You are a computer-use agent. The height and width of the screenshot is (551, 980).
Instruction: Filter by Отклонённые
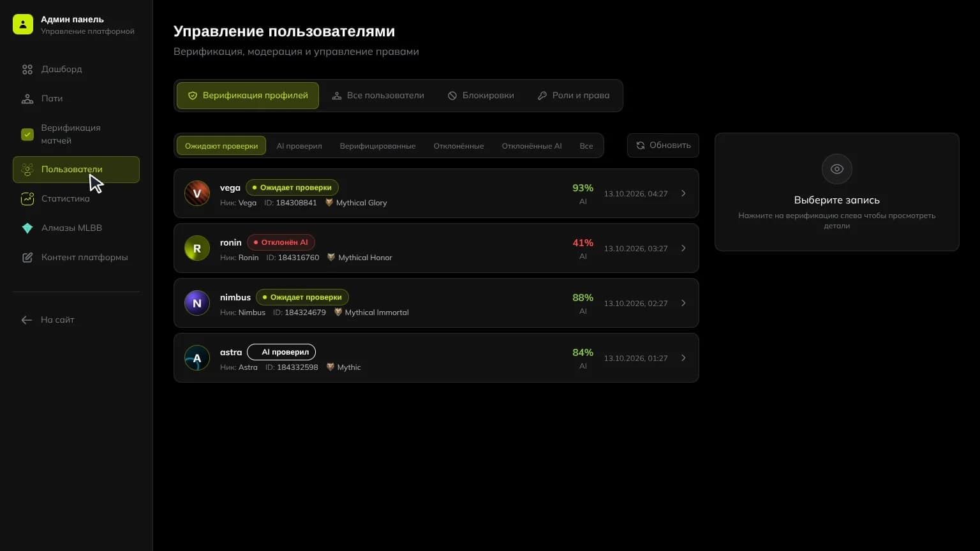tap(459, 145)
